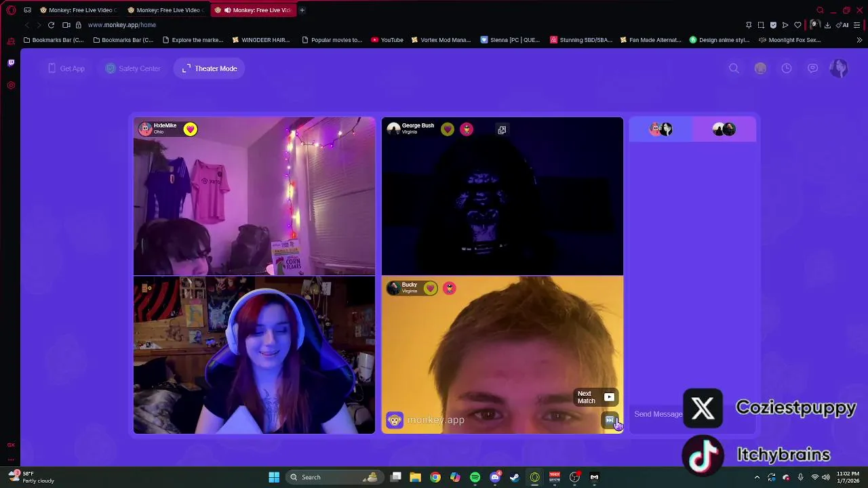Open the Windows Start menu

(x=274, y=477)
